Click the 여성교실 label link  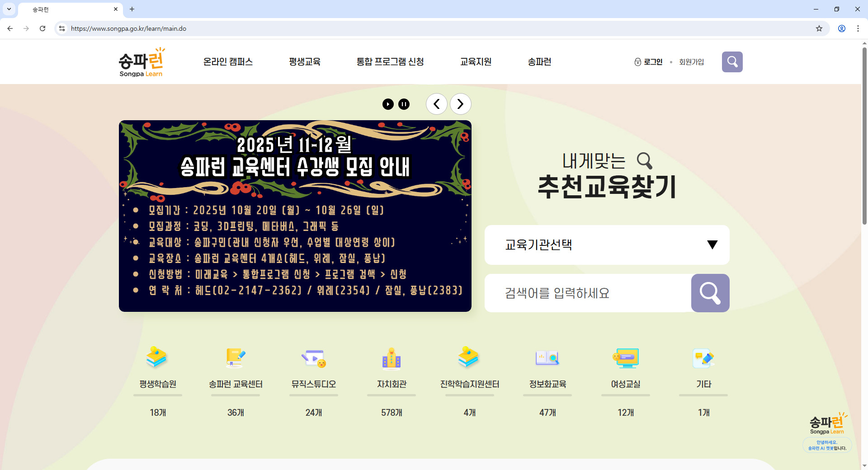[x=626, y=384]
